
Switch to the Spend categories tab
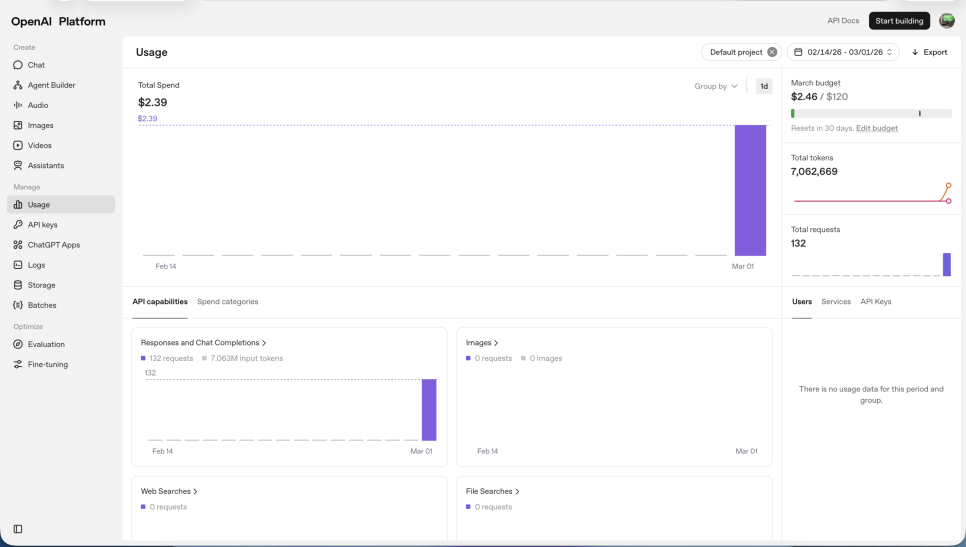click(227, 302)
